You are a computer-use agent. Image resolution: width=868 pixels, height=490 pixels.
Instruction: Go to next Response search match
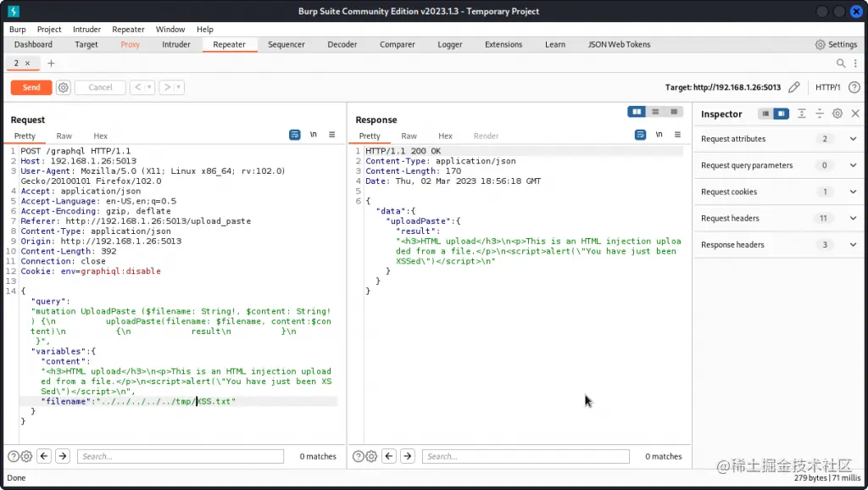[x=408, y=456]
